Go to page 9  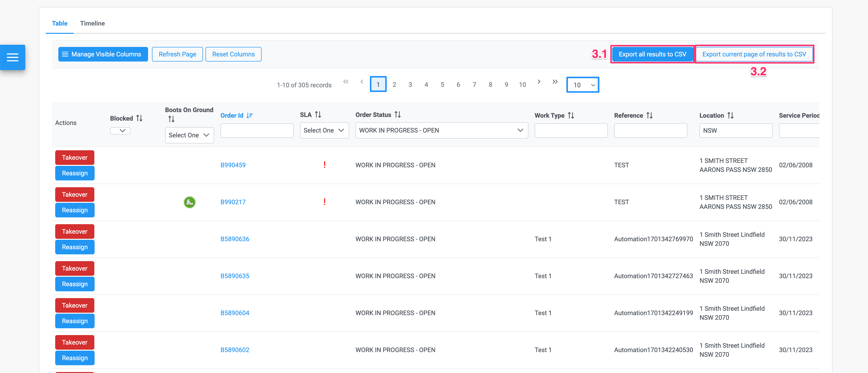506,85
